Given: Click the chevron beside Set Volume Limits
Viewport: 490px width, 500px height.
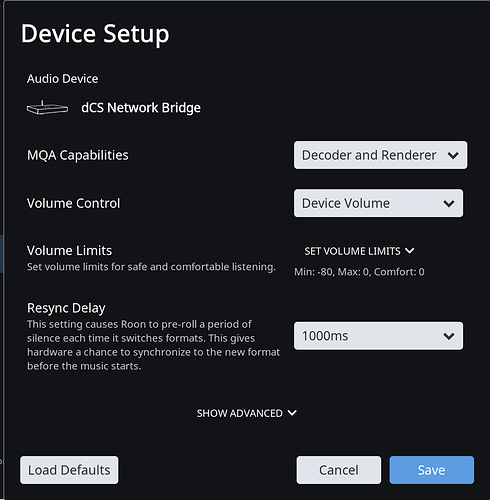Looking at the screenshot, I should (x=410, y=250).
